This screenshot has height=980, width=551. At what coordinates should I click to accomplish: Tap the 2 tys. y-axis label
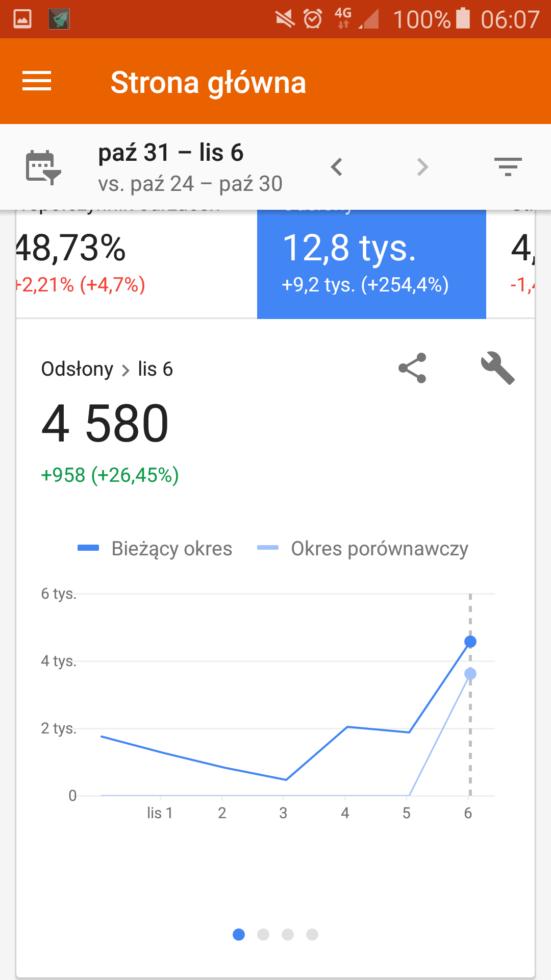[x=59, y=728]
